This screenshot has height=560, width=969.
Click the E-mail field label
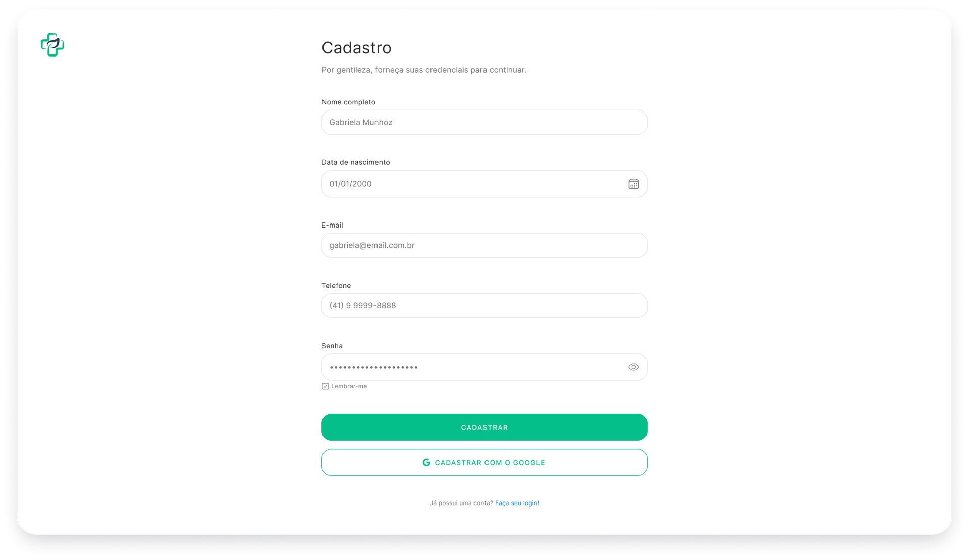(332, 226)
